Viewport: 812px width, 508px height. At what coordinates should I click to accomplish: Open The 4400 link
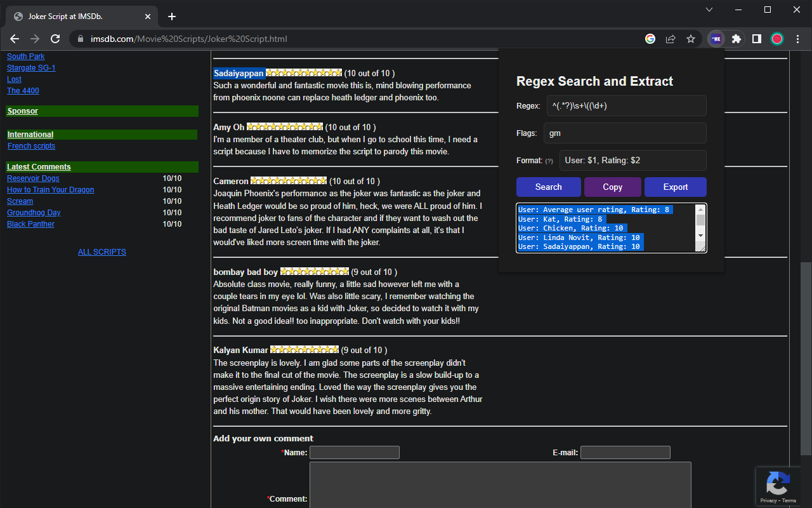[23, 91]
